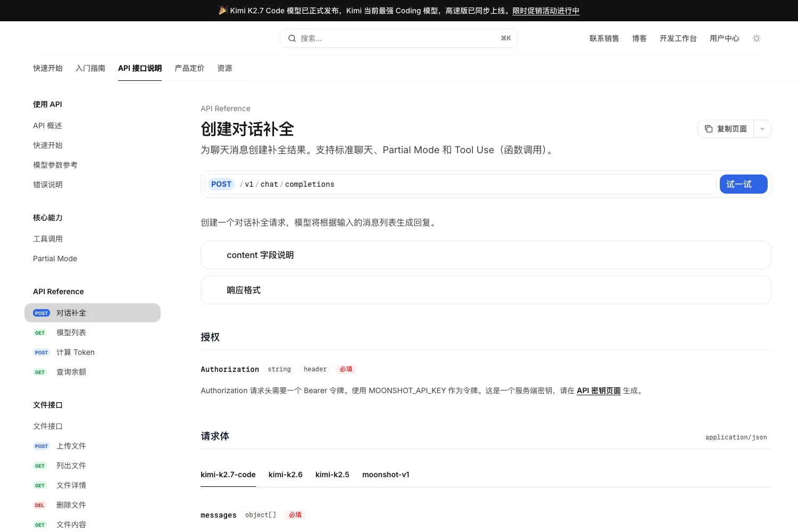Screen dimensions: 798x532
Task: Select the moonshot-v1 model tab
Action: click(386, 475)
